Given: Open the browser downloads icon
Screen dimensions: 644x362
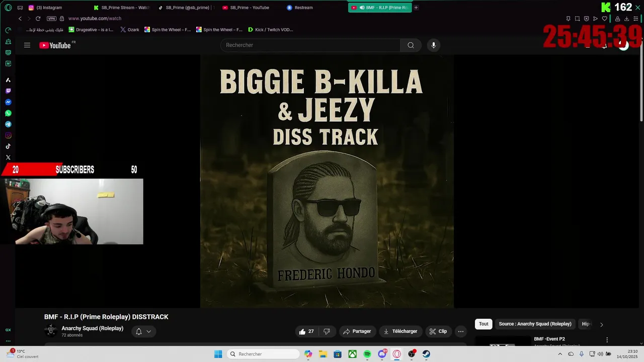Looking at the screenshot, I should click(x=626, y=19).
